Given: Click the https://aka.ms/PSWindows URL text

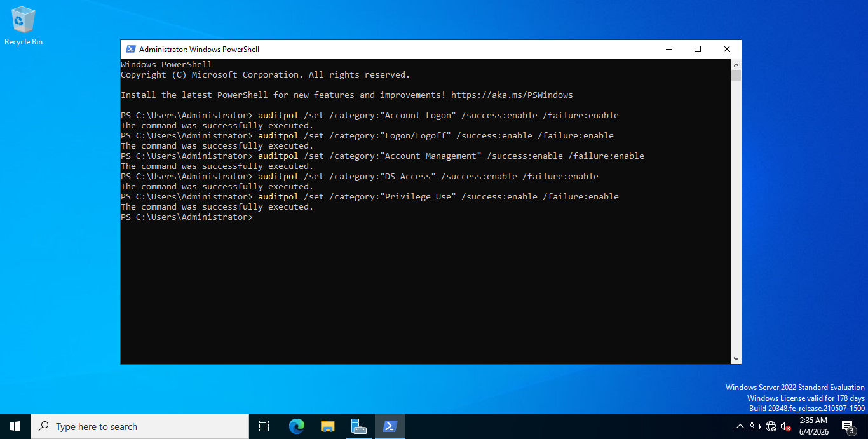Looking at the screenshot, I should coord(512,95).
